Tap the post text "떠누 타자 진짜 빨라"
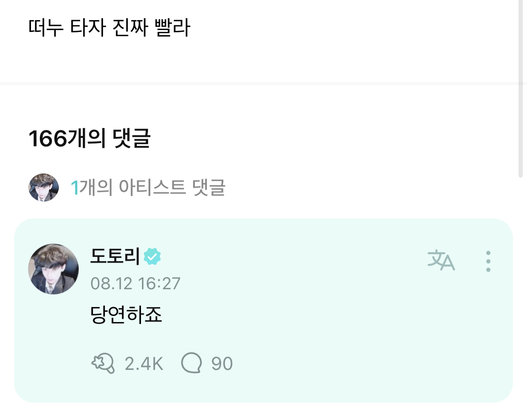This screenshot has width=527, height=420. [x=109, y=29]
